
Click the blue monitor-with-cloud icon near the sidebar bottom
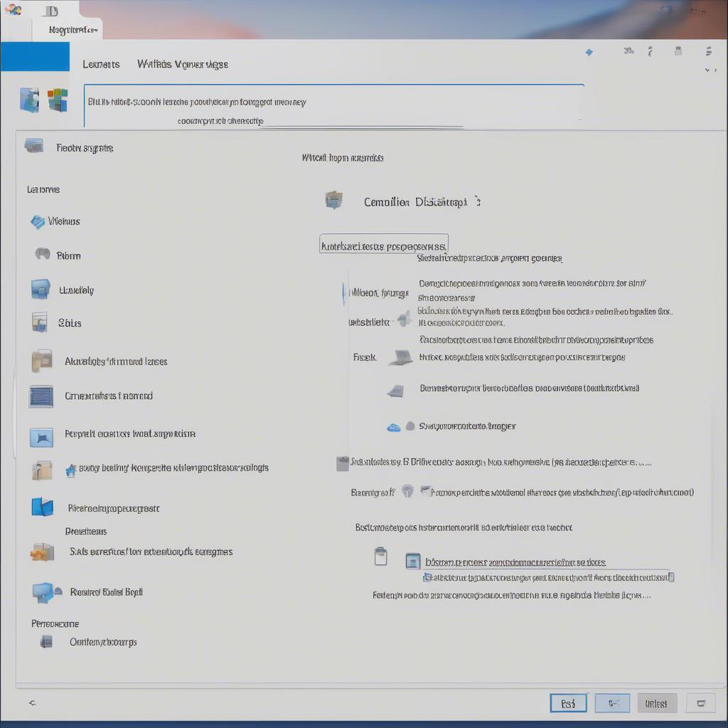(x=47, y=593)
